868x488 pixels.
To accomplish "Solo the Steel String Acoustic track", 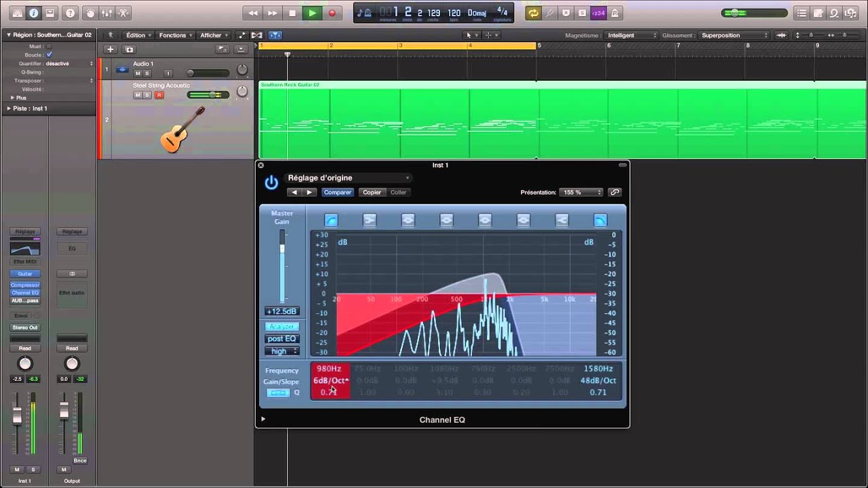I will click(x=147, y=95).
